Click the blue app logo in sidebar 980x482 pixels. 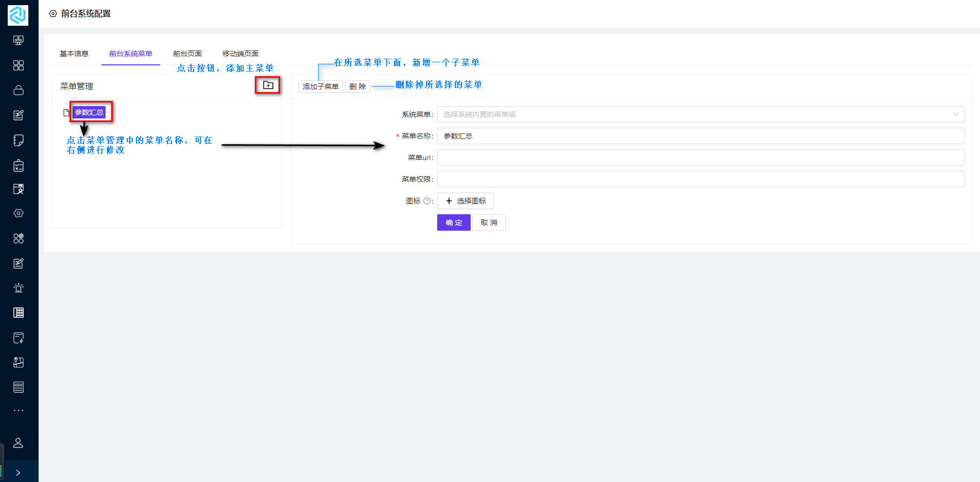point(18,15)
